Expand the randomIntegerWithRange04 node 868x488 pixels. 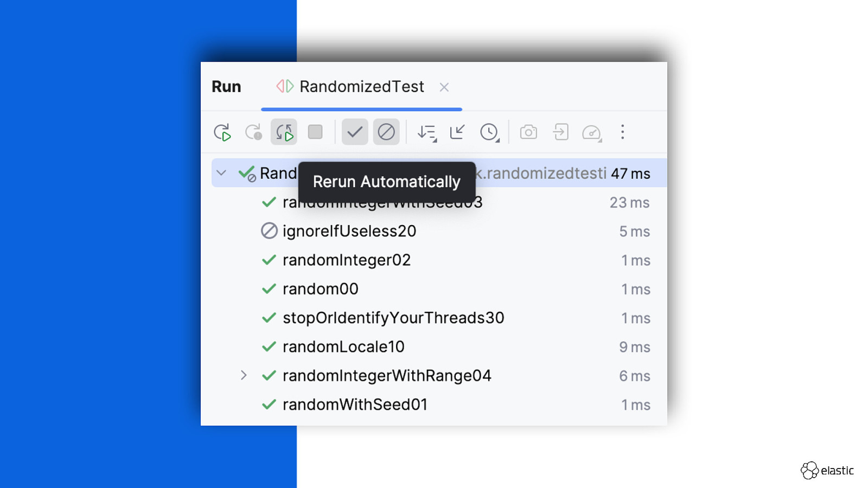click(x=244, y=375)
